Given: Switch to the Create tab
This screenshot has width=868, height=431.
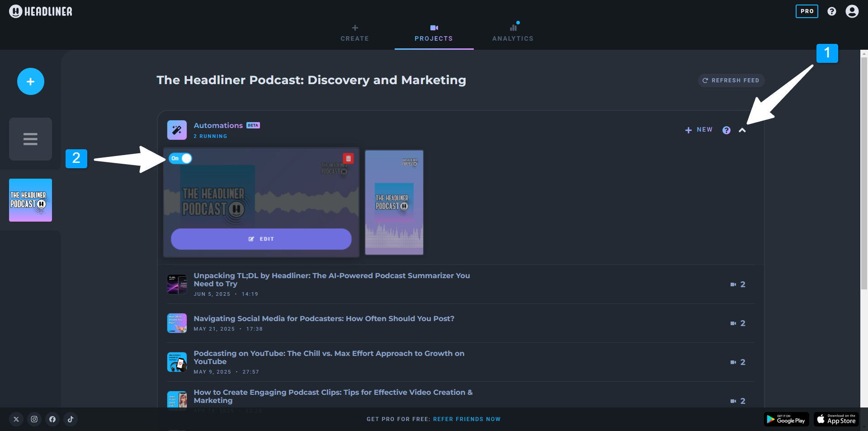Looking at the screenshot, I should (355, 33).
